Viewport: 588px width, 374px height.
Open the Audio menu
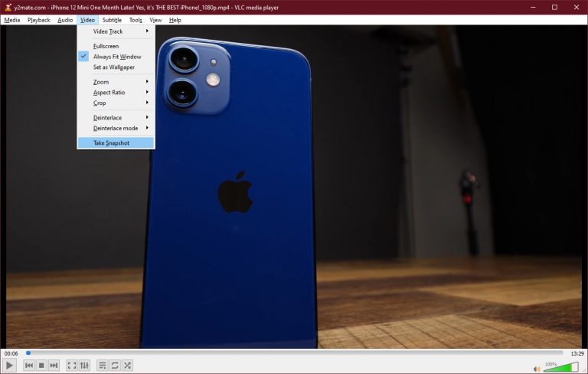[x=65, y=20]
